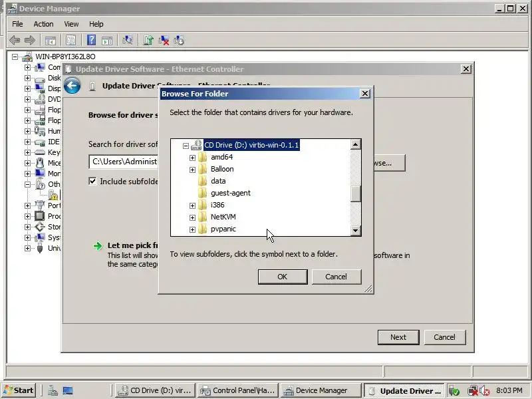Select the guest-agent folder icon
532x399 pixels.
click(203, 193)
